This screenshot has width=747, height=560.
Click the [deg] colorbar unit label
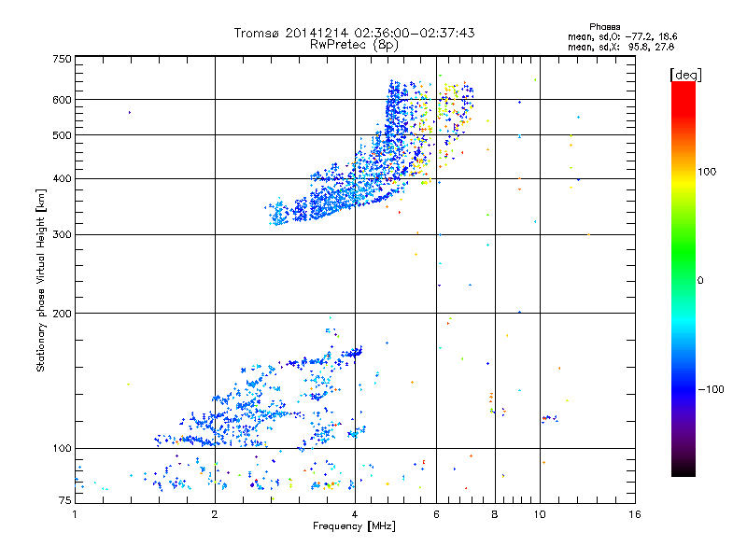pyautogui.click(x=685, y=75)
